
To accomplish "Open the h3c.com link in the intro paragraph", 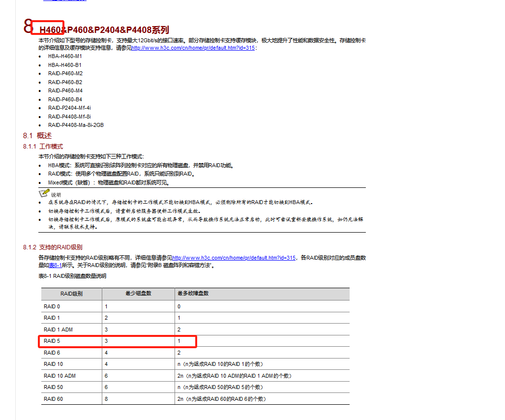I will coord(193,48).
